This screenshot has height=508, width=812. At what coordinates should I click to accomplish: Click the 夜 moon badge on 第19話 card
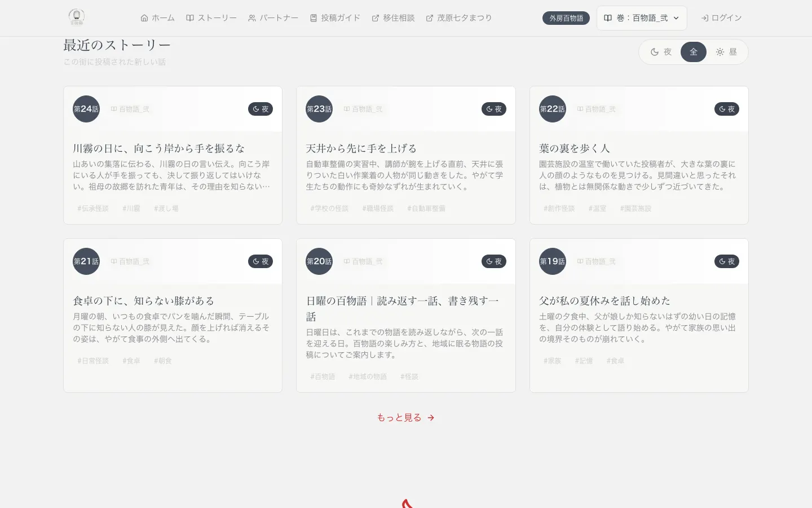(727, 261)
